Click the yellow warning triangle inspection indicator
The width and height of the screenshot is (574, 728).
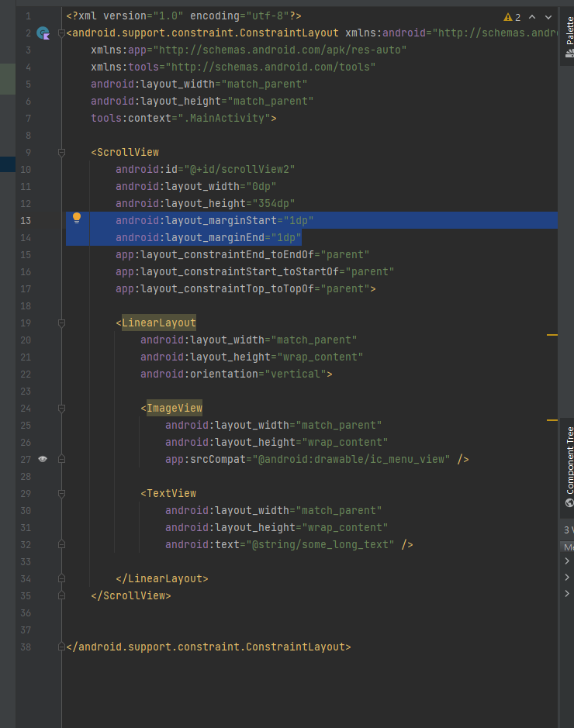507,17
